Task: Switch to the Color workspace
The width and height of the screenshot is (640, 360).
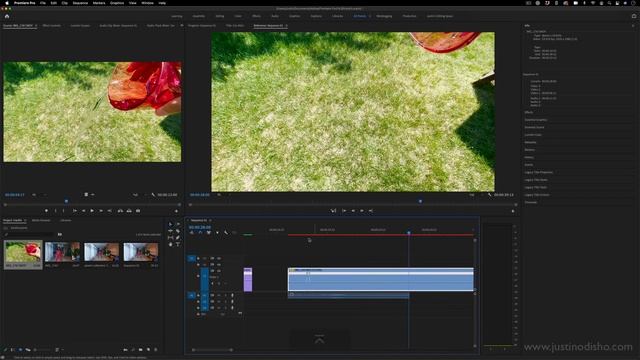Action: (x=238, y=16)
